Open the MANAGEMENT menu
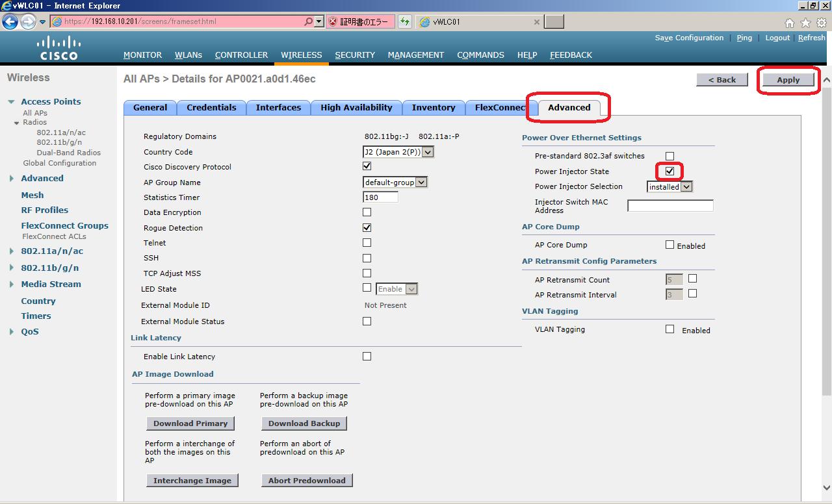This screenshot has height=504, width=832. (x=416, y=55)
